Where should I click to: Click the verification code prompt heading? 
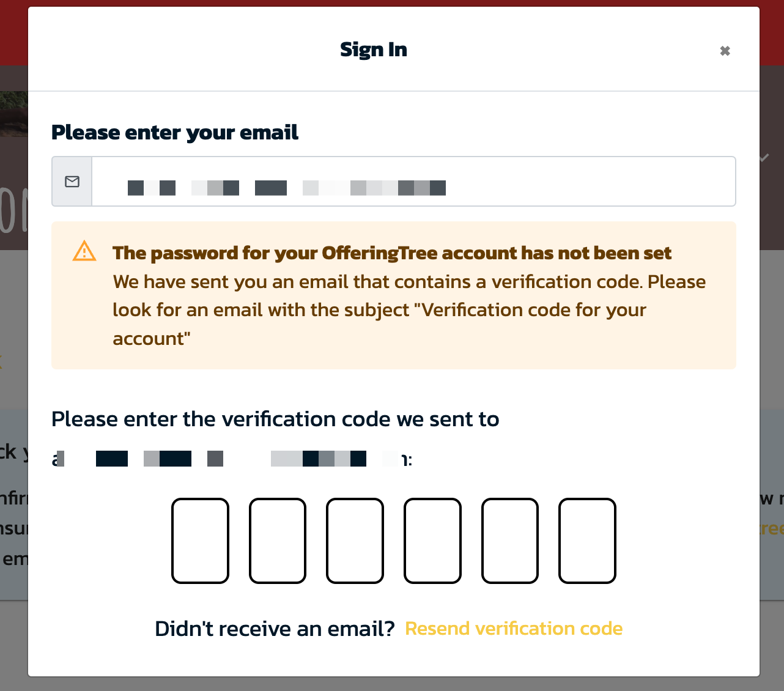275,419
